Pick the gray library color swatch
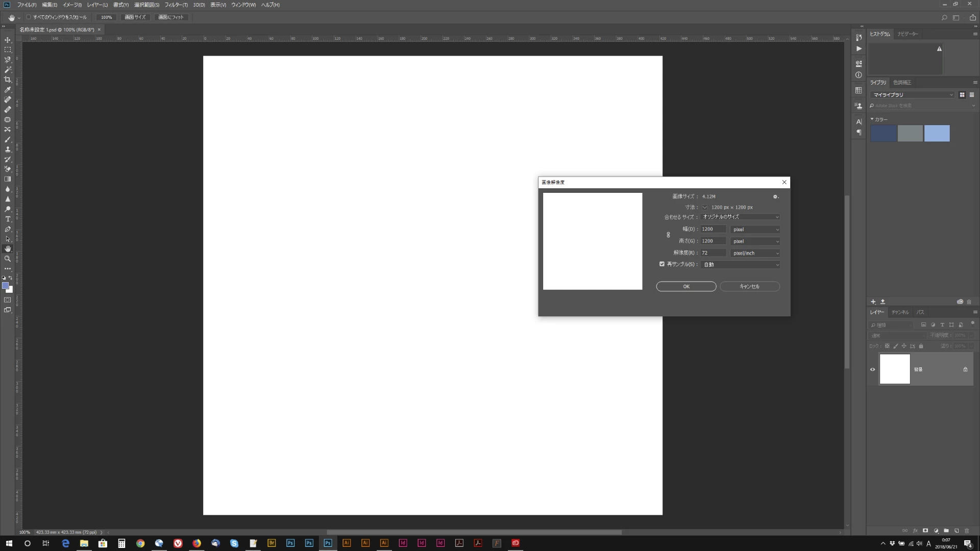The width and height of the screenshot is (980, 551). point(910,134)
